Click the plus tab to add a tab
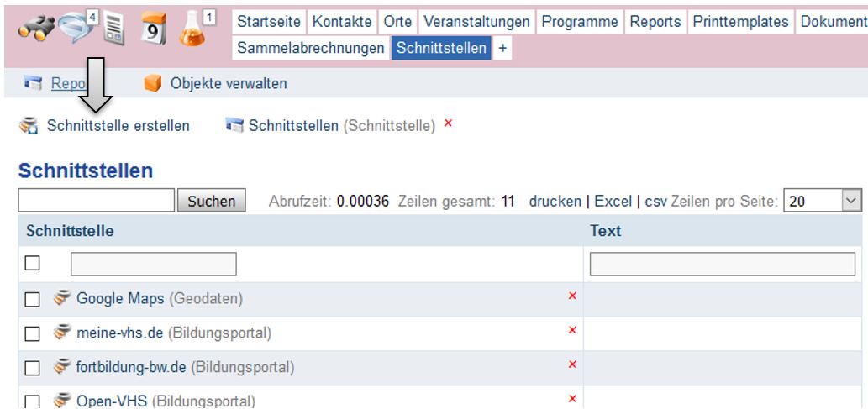 click(x=503, y=49)
